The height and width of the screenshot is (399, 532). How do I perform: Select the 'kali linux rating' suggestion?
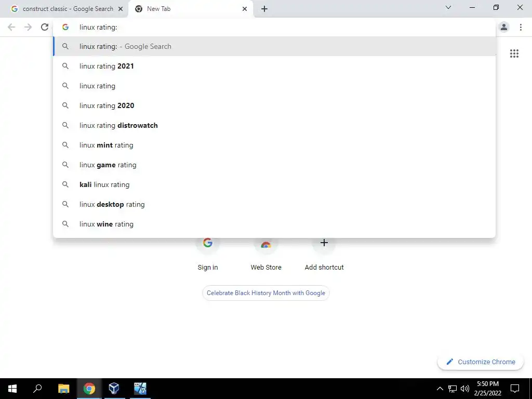pyautogui.click(x=274, y=184)
